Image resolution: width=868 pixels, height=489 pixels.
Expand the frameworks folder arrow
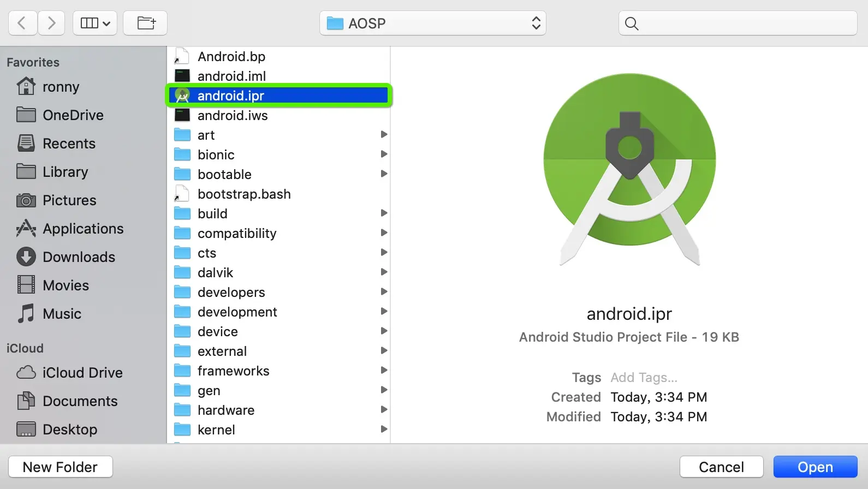384,370
